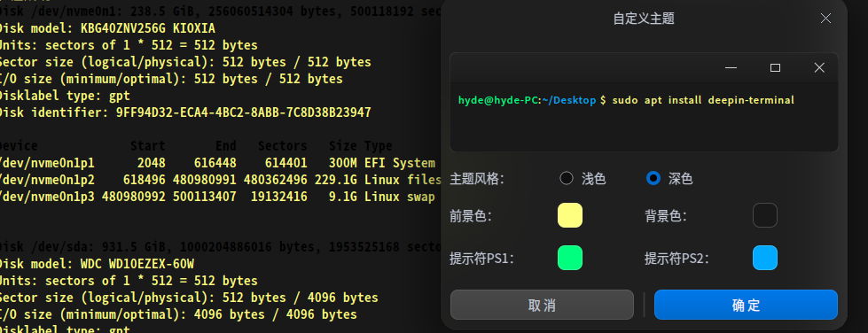
Task: Click the Sectors column header in terminal
Action: [x=282, y=146]
